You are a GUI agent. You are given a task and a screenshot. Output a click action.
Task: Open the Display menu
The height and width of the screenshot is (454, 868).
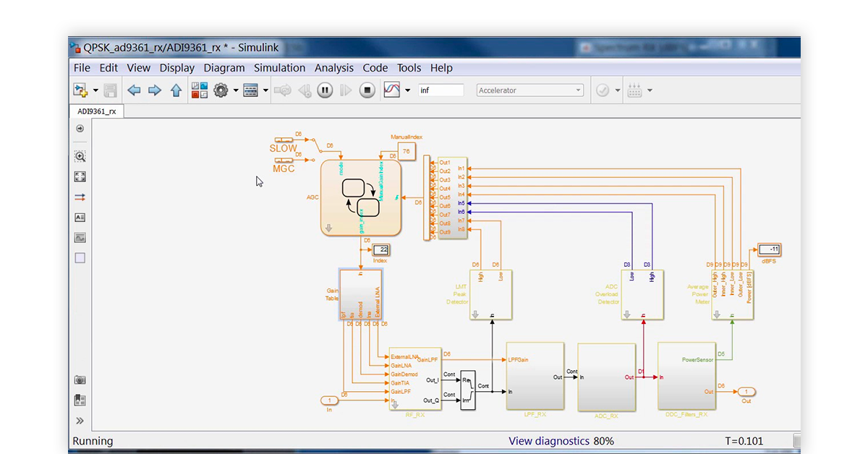coord(177,68)
